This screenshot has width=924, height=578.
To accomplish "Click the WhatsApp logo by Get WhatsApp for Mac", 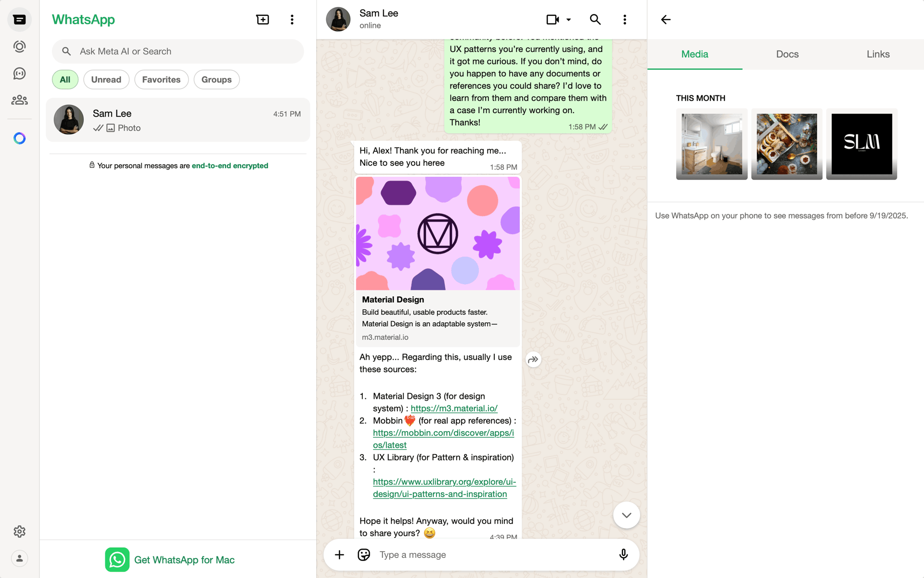I will (117, 560).
